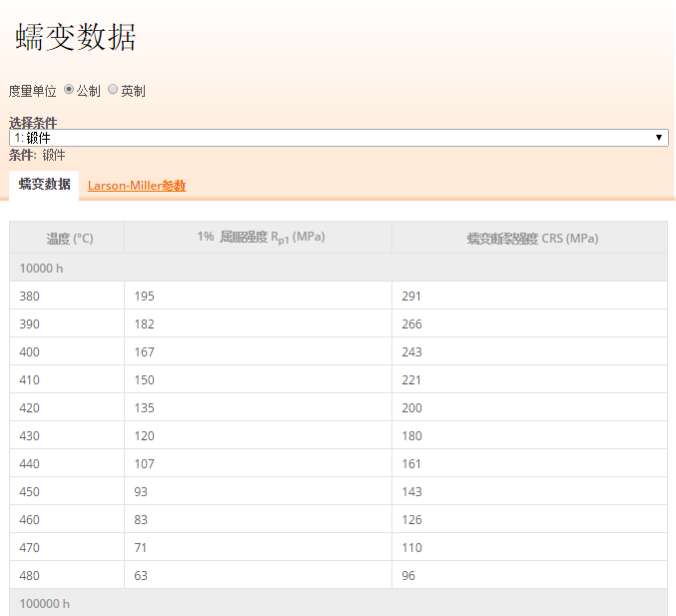676x616 pixels.
Task: Click the 1% 屈服强度 Rp1 column header
Action: click(260, 238)
